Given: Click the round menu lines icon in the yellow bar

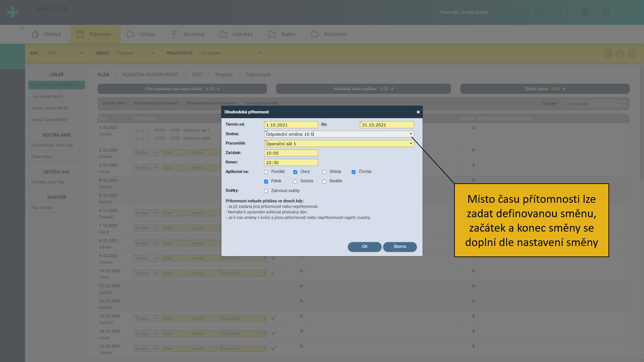Looking at the screenshot, I should coord(632,53).
